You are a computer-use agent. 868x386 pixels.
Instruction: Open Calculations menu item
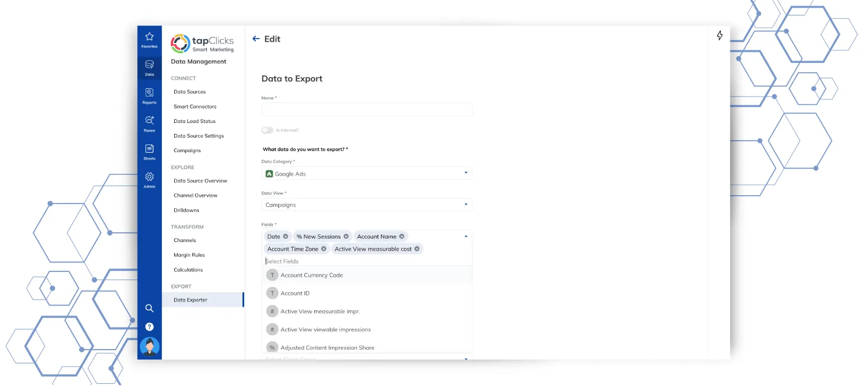tap(188, 270)
